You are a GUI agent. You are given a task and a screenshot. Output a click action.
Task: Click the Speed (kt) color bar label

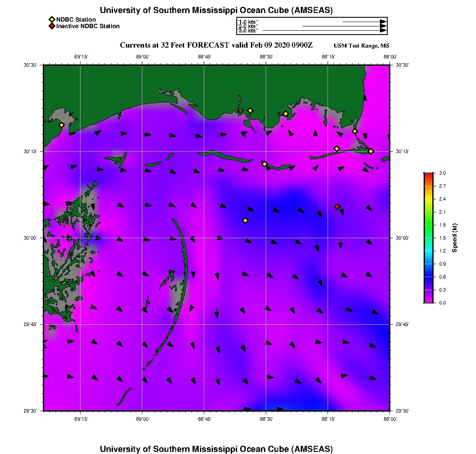[x=455, y=238]
